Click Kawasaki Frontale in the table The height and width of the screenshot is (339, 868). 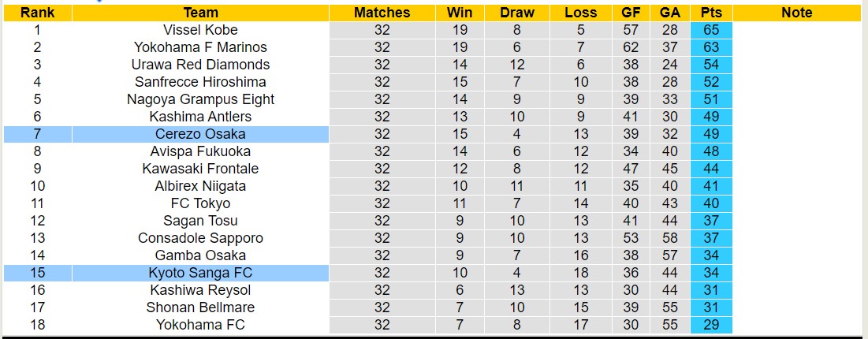pyautogui.click(x=200, y=169)
